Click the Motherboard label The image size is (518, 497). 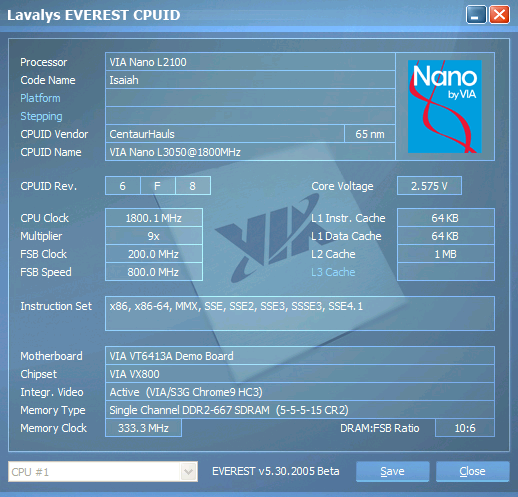[x=51, y=356]
